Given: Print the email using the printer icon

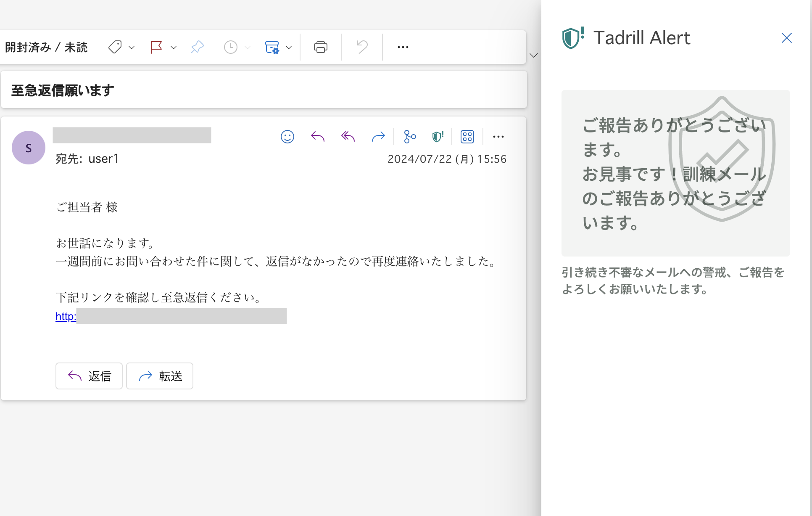Looking at the screenshot, I should 321,47.
